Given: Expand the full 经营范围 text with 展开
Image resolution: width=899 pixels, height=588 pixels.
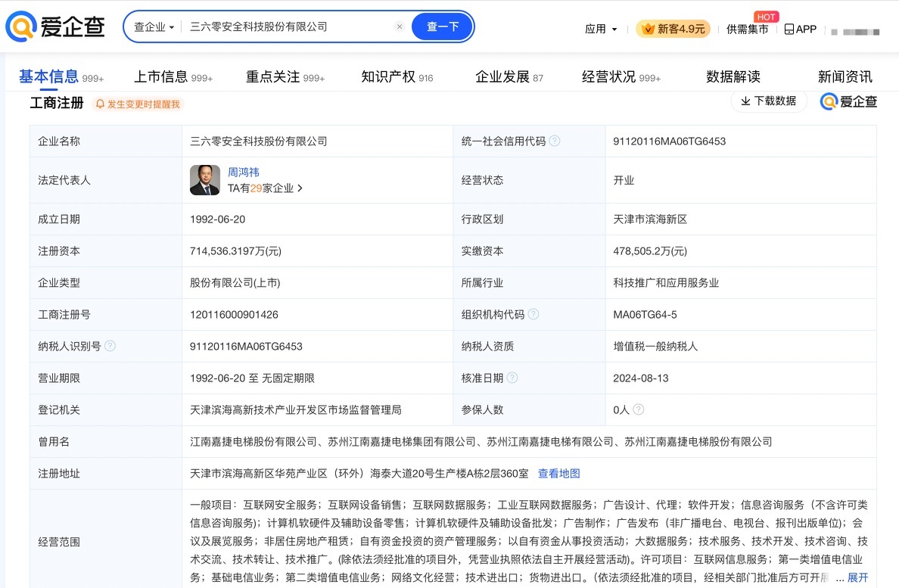Looking at the screenshot, I should pyautogui.click(x=857, y=577).
